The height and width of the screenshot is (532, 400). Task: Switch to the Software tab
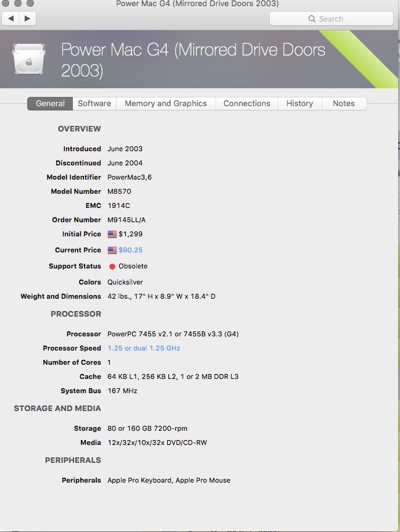(94, 104)
